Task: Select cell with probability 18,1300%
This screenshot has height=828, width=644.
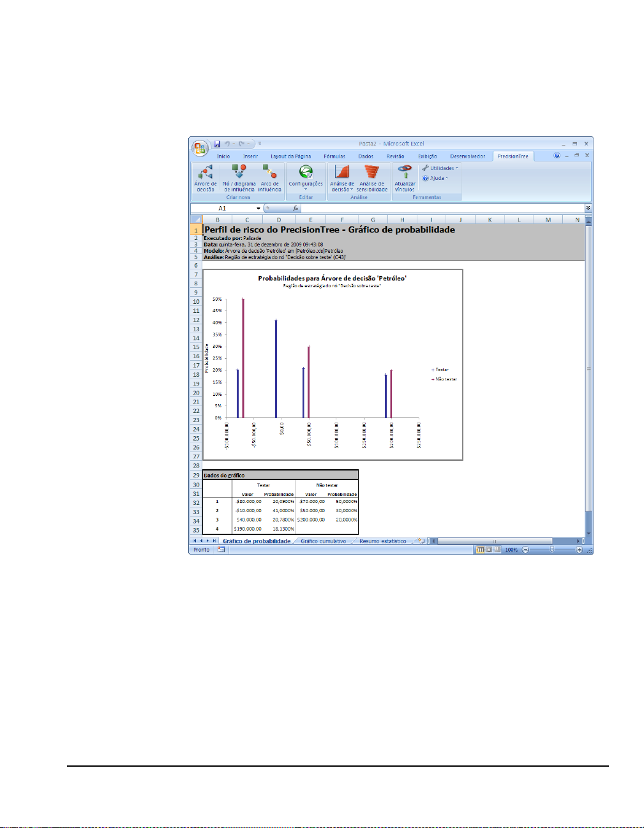Action: pos(279,529)
